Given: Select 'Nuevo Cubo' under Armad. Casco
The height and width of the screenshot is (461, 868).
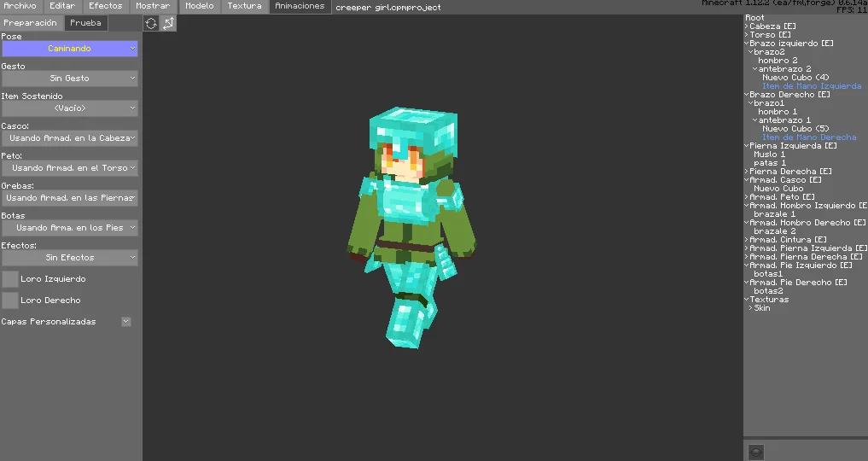Looking at the screenshot, I should [778, 189].
